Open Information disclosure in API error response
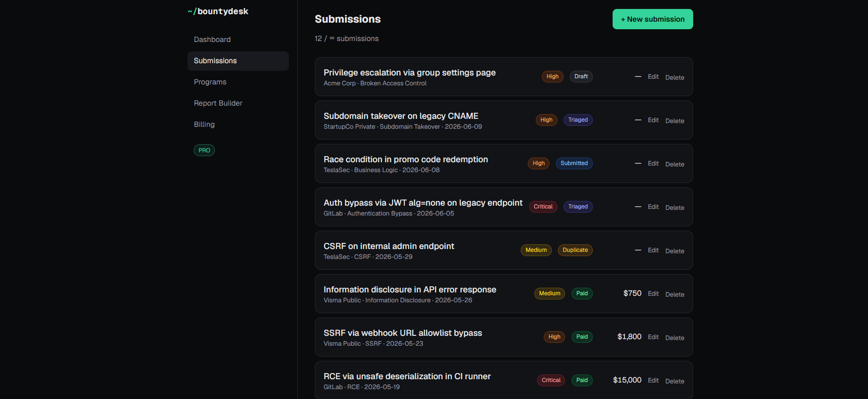 click(410, 290)
